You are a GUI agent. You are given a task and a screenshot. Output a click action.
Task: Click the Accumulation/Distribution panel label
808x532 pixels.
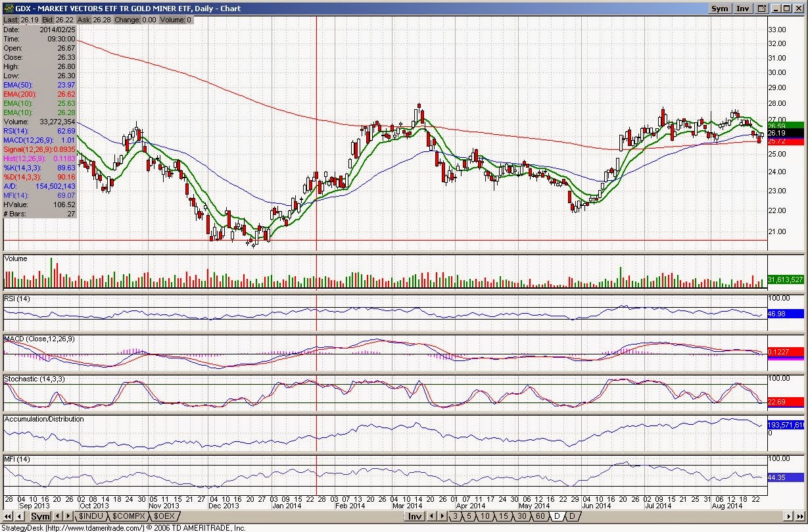coord(44,419)
